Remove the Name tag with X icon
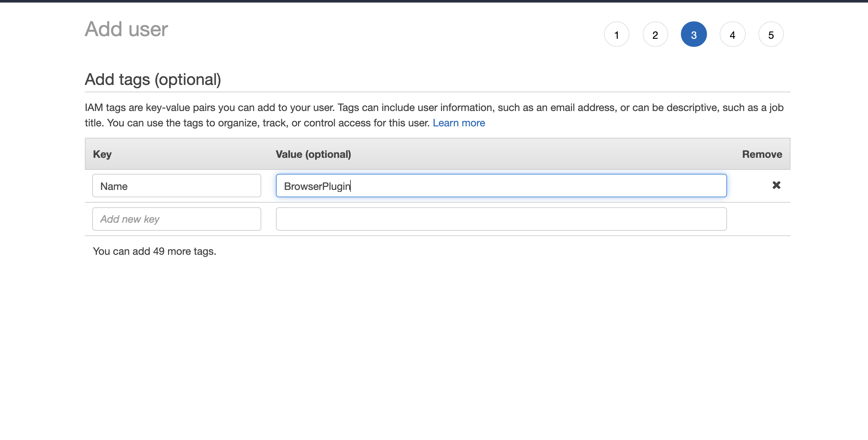The image size is (868, 440). 776,185
